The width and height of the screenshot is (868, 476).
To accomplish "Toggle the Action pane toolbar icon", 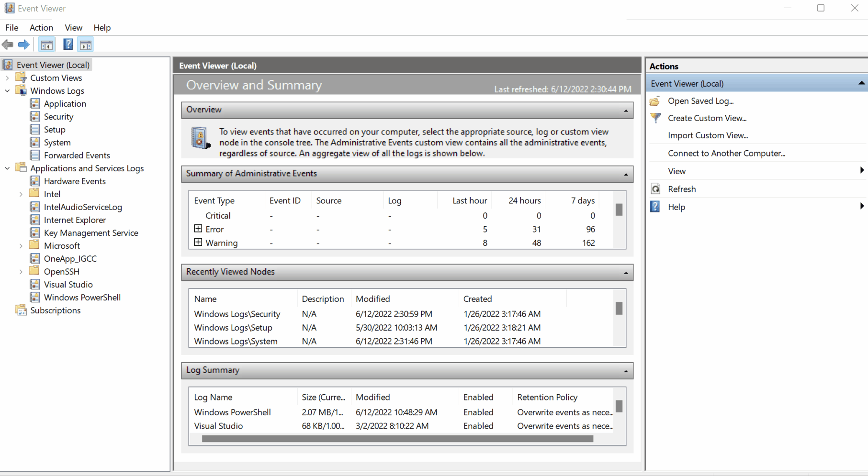I will click(x=86, y=44).
